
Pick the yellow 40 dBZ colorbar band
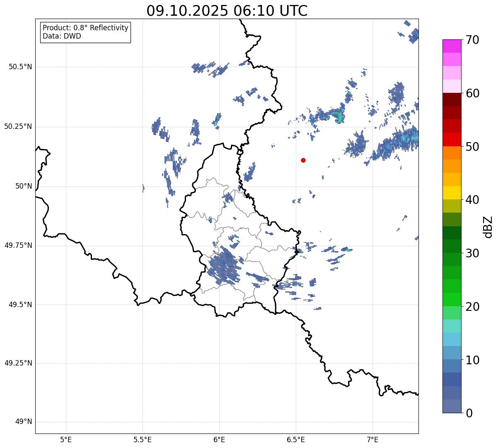coord(452,193)
